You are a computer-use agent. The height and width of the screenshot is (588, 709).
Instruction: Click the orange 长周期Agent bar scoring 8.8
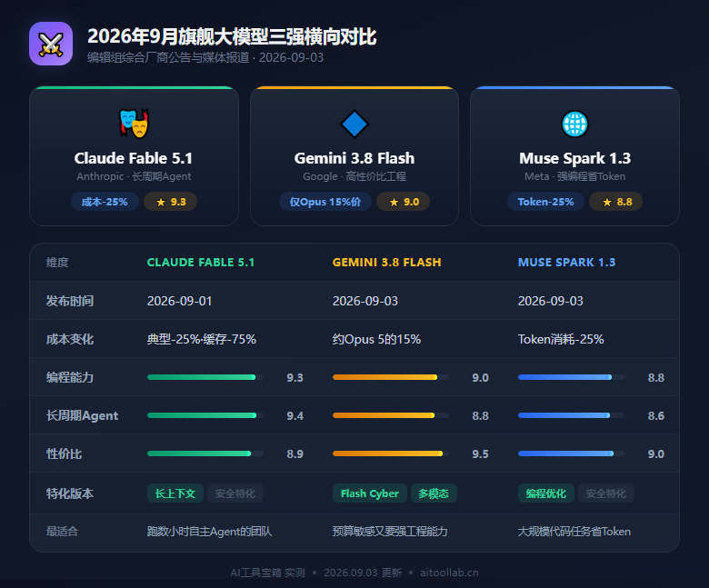point(391,415)
